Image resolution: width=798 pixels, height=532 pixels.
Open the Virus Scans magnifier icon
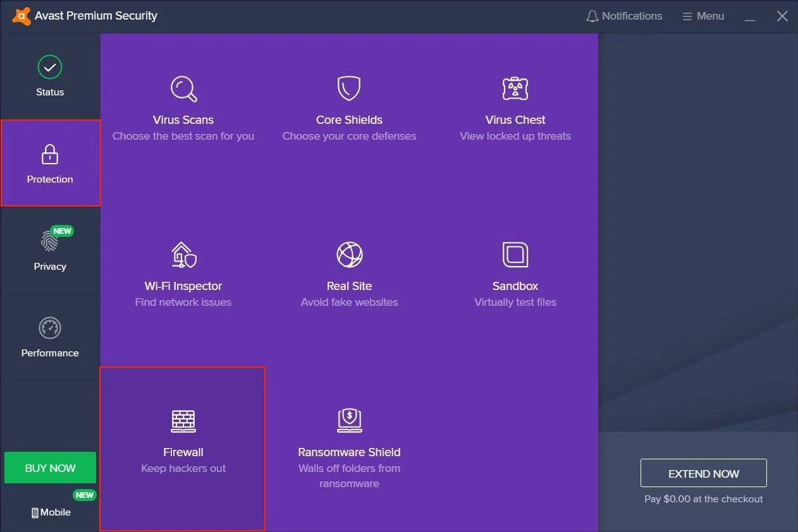point(183,88)
